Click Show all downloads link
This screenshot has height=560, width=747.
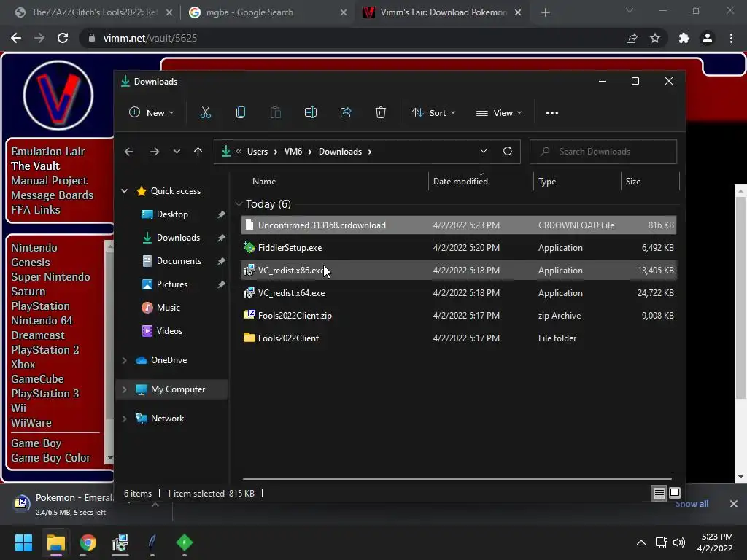(692, 504)
